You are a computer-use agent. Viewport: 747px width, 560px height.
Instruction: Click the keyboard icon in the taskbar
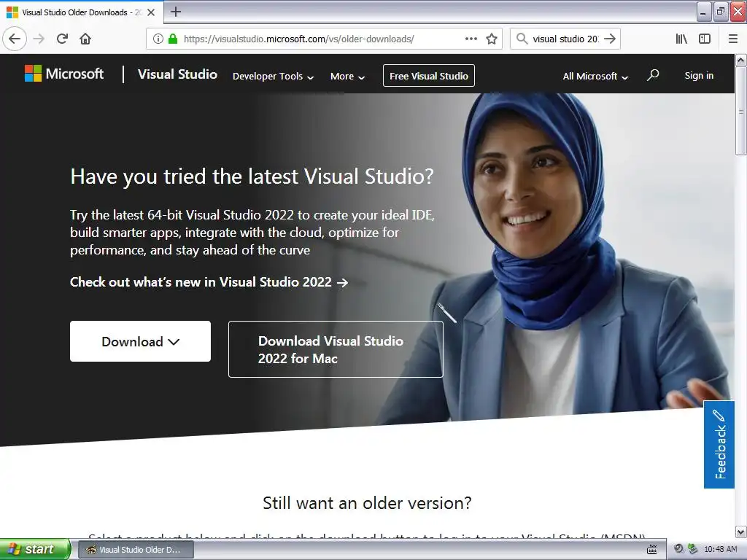pos(652,550)
